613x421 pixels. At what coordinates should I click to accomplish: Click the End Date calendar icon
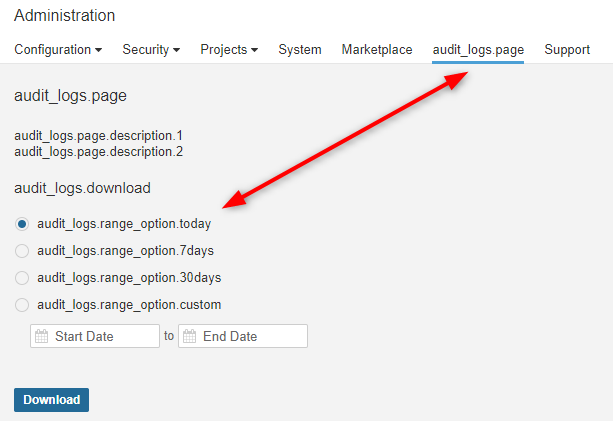(189, 337)
